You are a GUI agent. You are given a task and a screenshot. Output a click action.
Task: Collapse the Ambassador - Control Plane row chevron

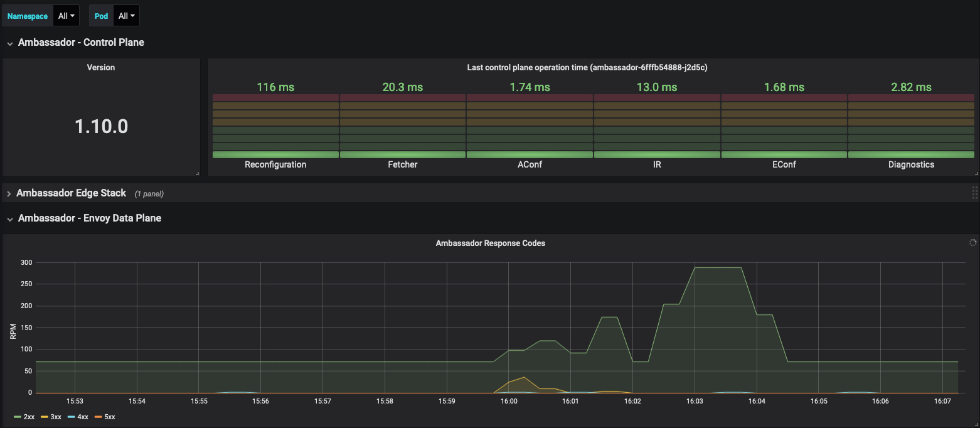point(9,43)
